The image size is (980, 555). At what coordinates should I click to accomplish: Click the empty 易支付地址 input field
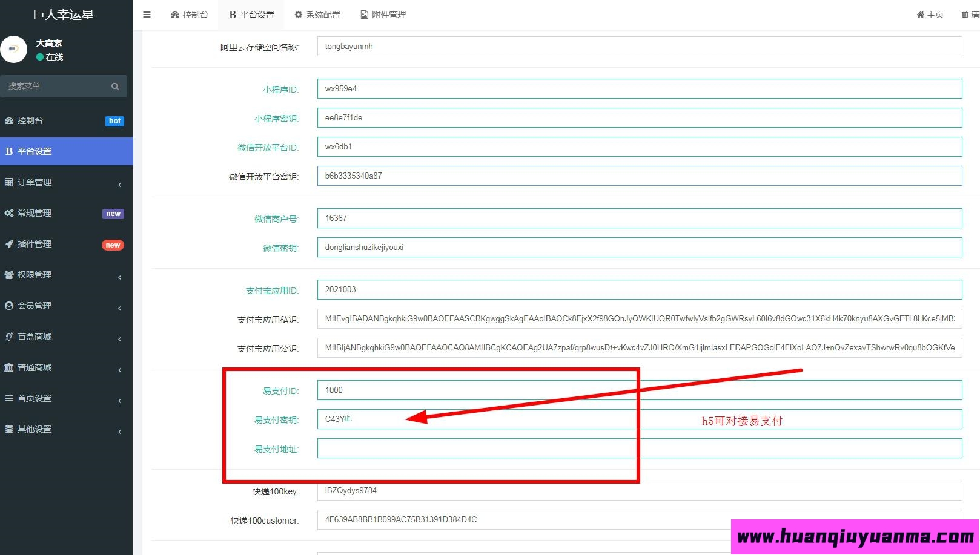tap(640, 448)
